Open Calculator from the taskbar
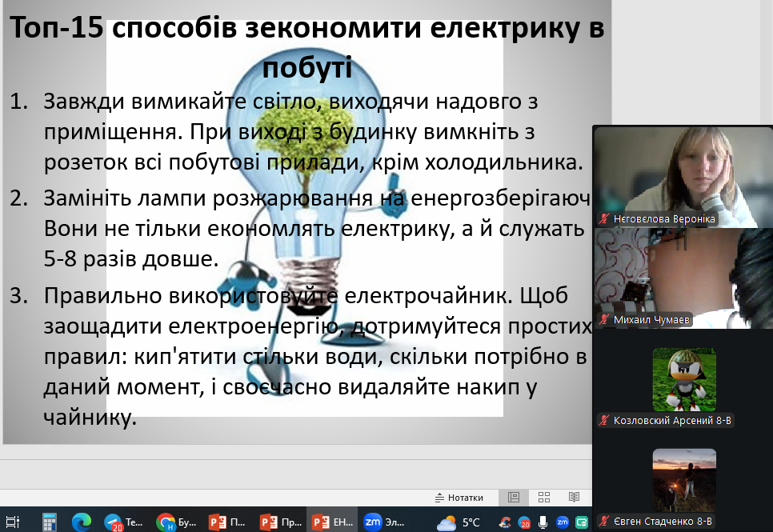The width and height of the screenshot is (773, 532). 50,522
